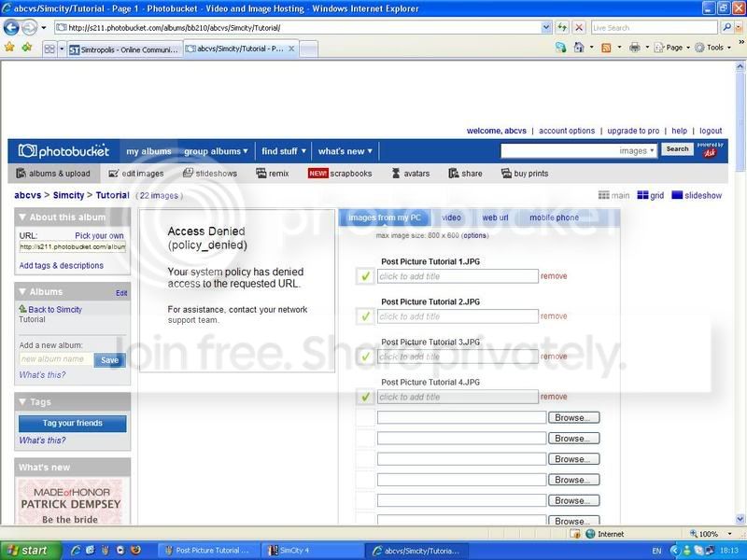The width and height of the screenshot is (747, 560).
Task: Open the edit images menu item
Action: (136, 174)
